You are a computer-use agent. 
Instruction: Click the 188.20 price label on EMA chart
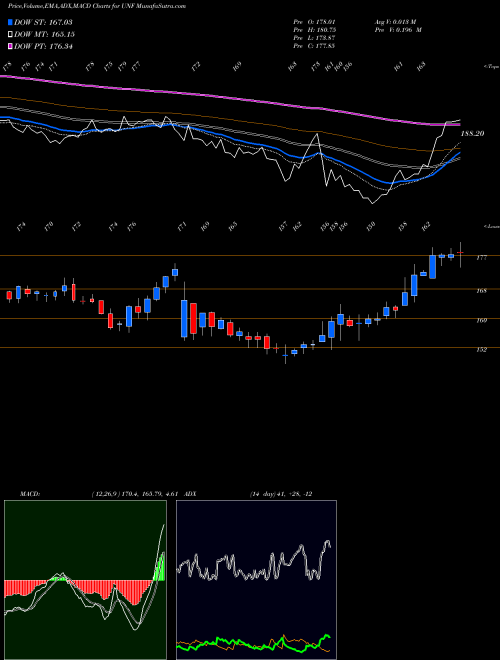pyautogui.click(x=472, y=133)
